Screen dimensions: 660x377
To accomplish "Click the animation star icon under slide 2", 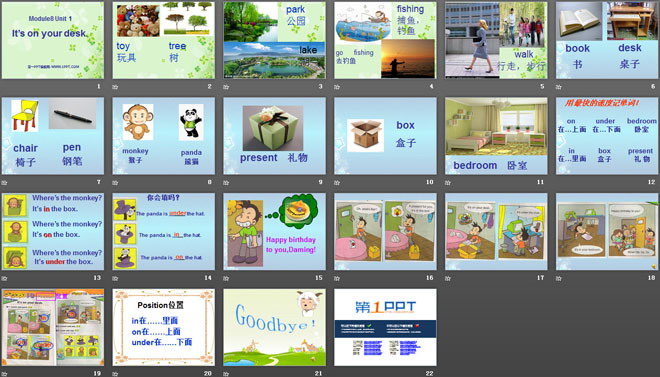I will click(115, 87).
